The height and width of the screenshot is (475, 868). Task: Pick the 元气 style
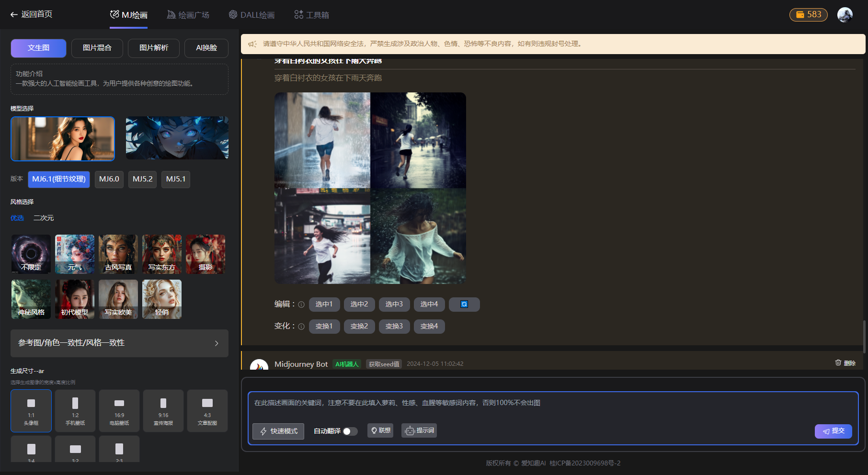[75, 254]
